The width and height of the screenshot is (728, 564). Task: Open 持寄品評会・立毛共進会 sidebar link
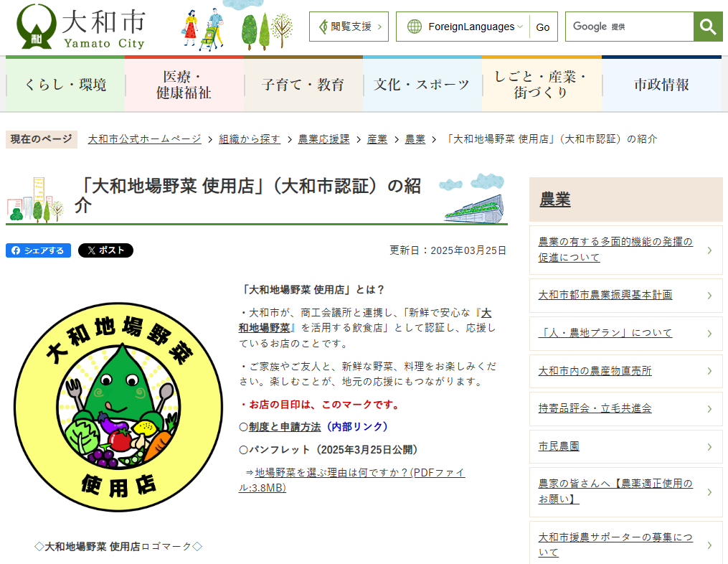(595, 408)
